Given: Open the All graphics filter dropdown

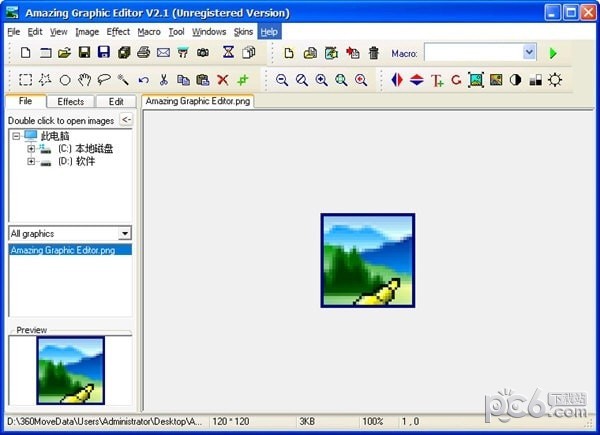Looking at the screenshot, I should [x=124, y=233].
